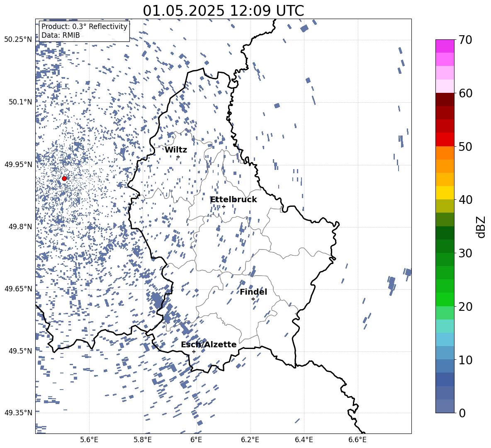Click the 50.25°N latitude label

click(18, 39)
